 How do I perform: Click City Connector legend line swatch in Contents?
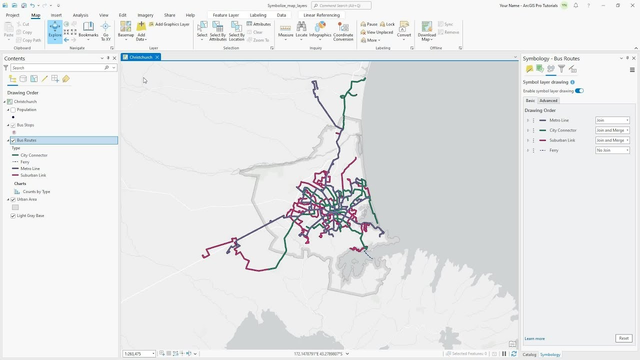click(16, 155)
